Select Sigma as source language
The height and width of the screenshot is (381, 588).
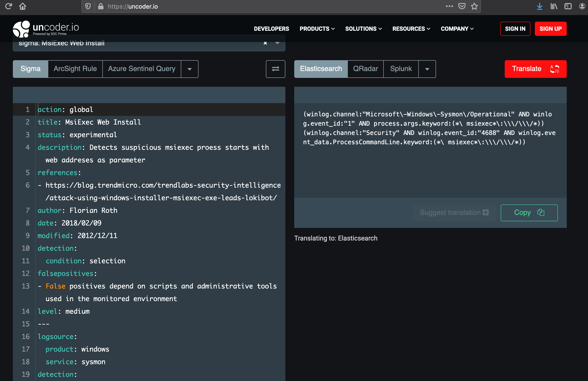click(x=30, y=69)
